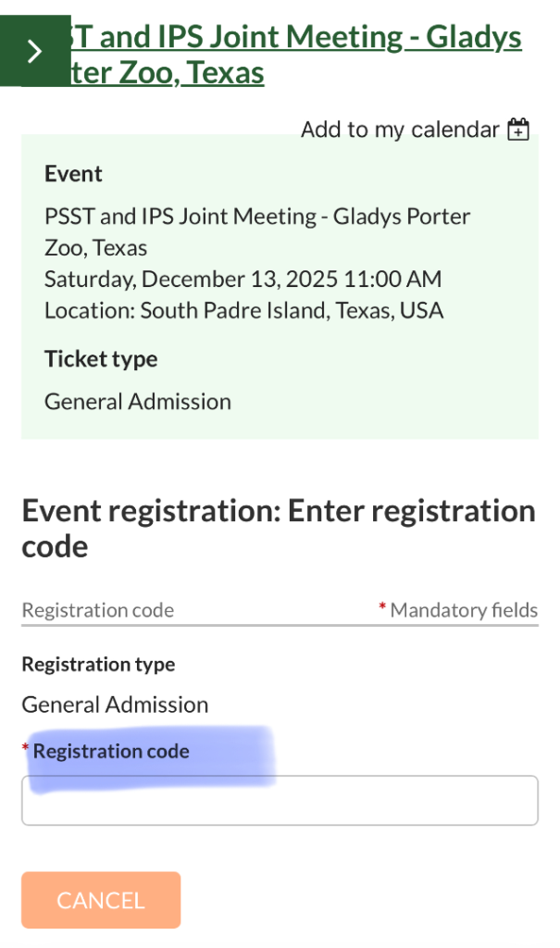Click the "Event" heading in the summary card

[x=73, y=173]
